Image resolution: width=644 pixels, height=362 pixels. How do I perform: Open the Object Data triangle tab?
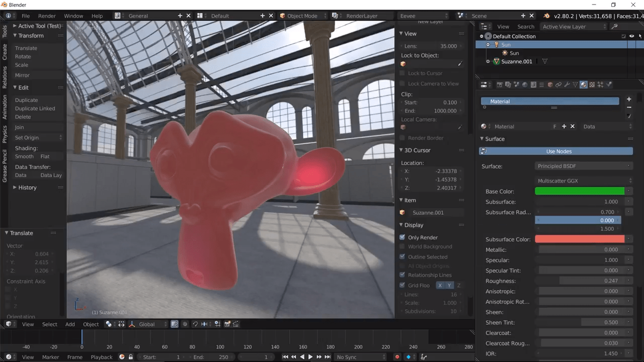575,84
